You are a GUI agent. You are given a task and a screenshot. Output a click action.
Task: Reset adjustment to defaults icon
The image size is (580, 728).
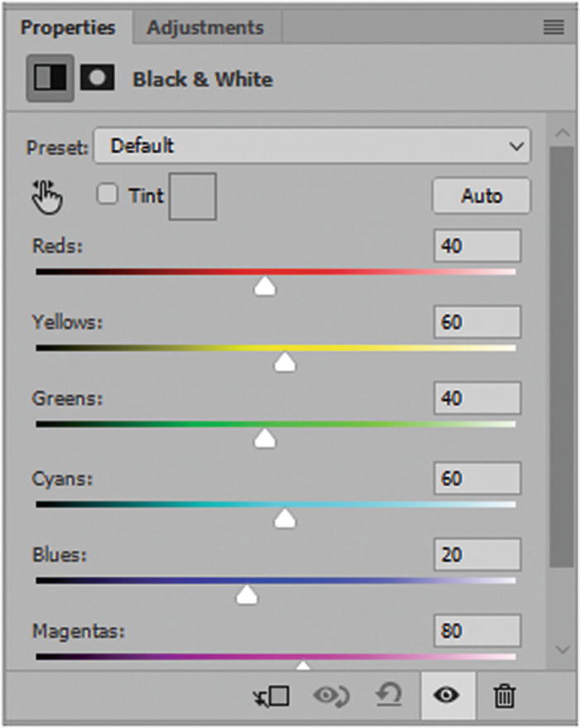[x=389, y=697]
